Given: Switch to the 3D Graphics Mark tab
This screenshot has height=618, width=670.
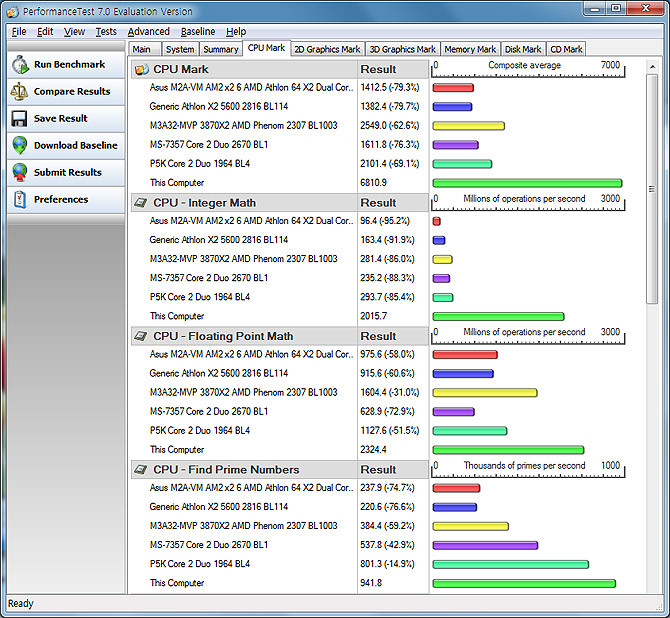Looking at the screenshot, I should coord(403,49).
